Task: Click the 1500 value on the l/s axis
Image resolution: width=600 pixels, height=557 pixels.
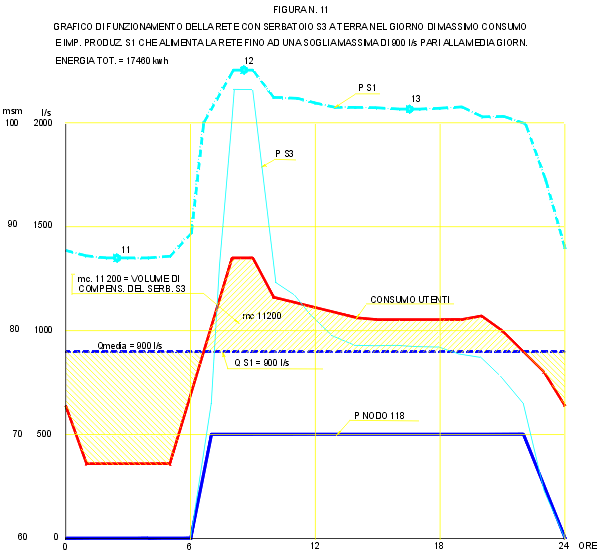Action: (45, 226)
